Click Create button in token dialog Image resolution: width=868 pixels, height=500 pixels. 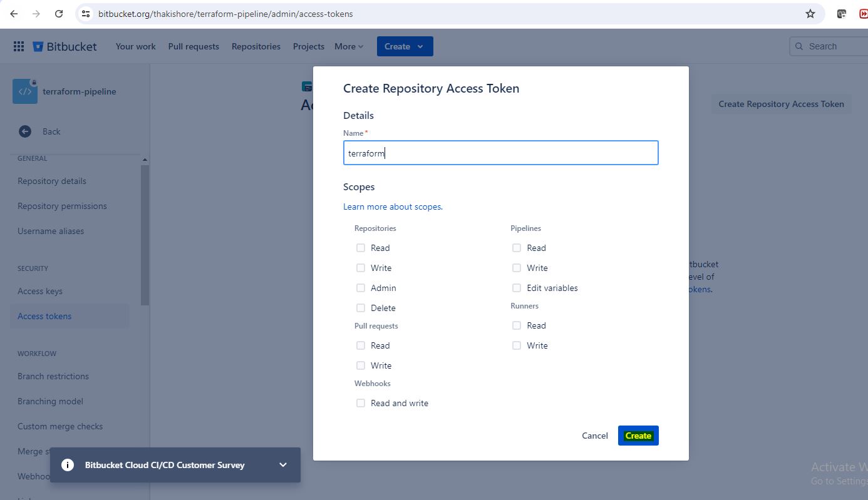coord(638,436)
